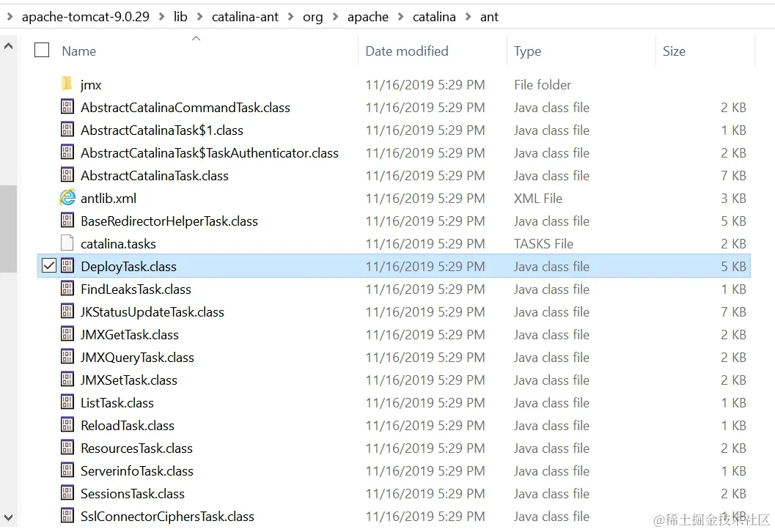Screen dimensions: 775x532
Task: Click the scroll up arrow of left pane
Action: click(x=8, y=46)
